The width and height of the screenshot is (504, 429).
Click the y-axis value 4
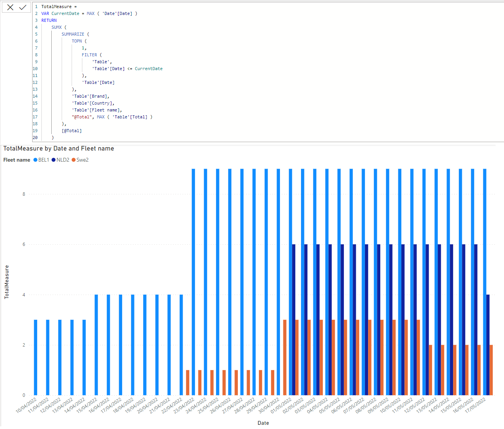coord(24,295)
